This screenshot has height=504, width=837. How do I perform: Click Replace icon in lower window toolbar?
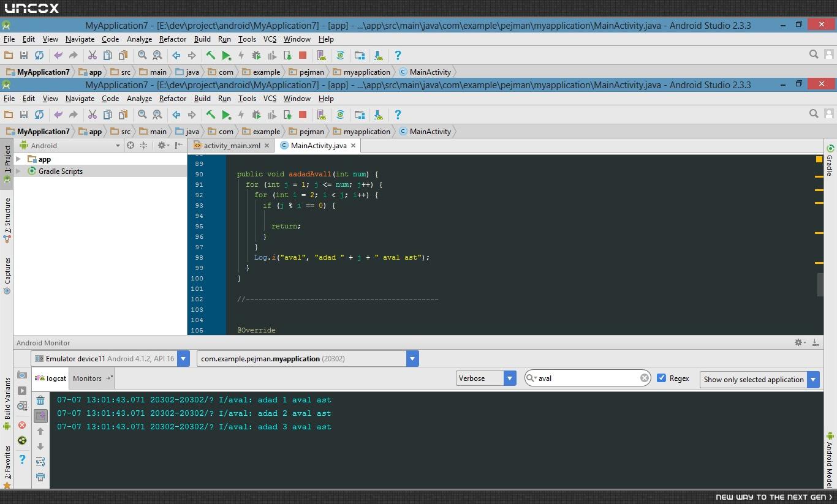[157, 115]
